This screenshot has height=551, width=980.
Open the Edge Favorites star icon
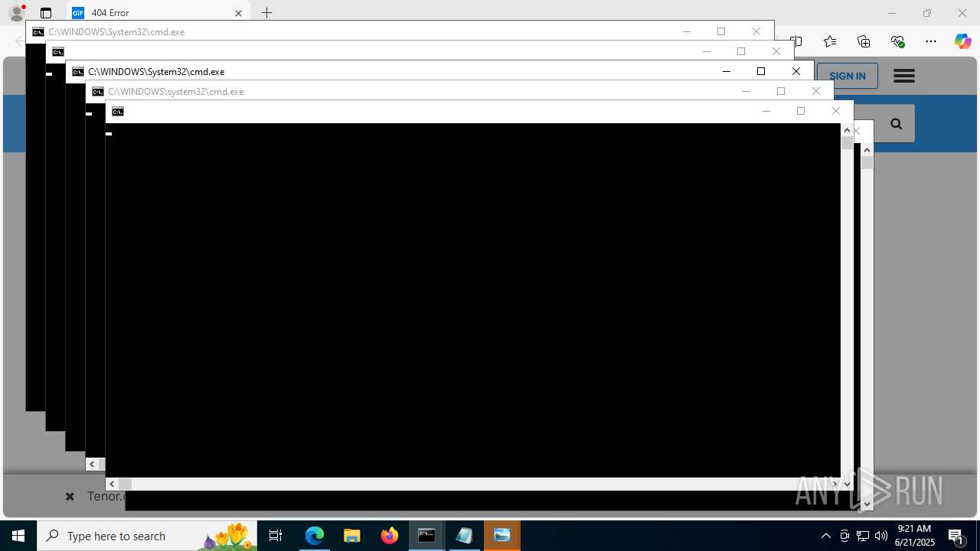tap(830, 41)
